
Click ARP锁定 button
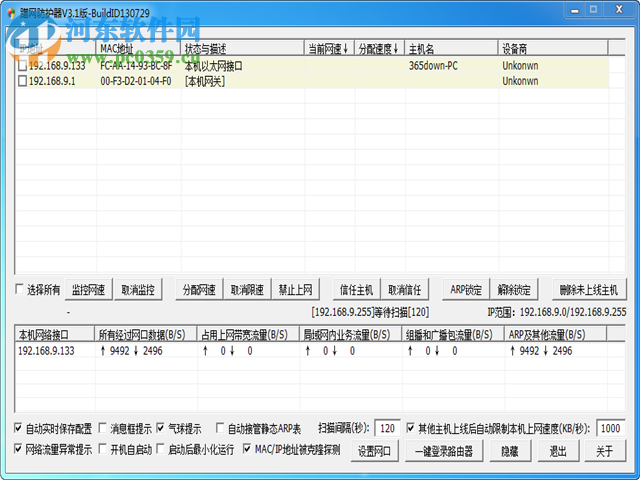coord(465,290)
